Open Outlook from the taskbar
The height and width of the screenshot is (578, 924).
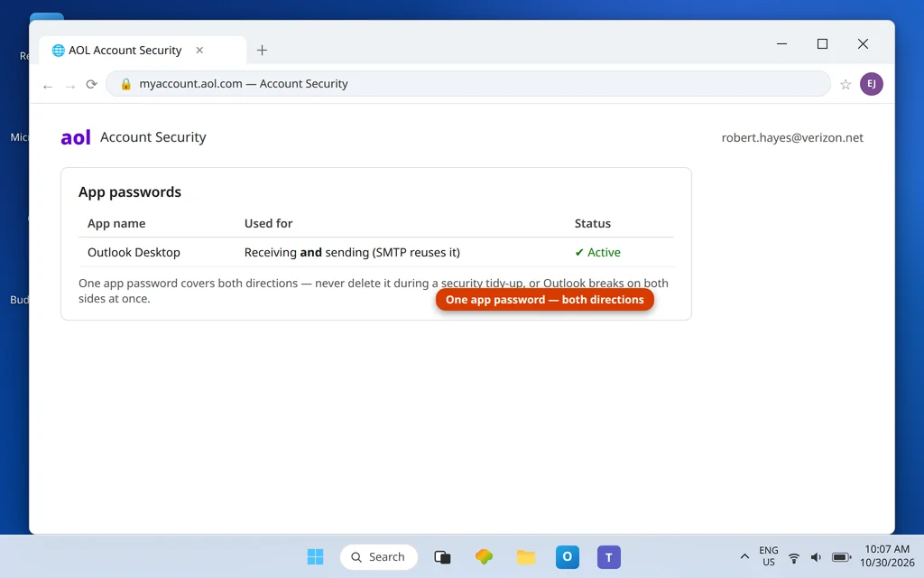(x=568, y=556)
